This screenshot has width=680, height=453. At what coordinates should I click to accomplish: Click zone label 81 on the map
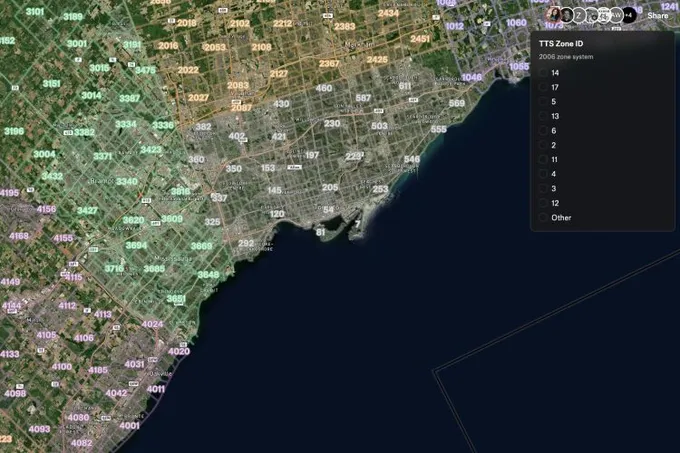coord(320,232)
